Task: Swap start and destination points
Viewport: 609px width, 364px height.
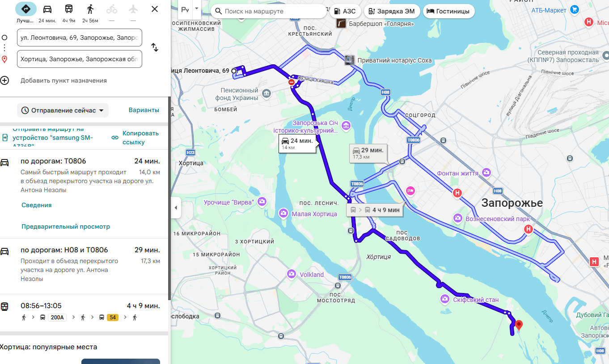Action: point(155,47)
